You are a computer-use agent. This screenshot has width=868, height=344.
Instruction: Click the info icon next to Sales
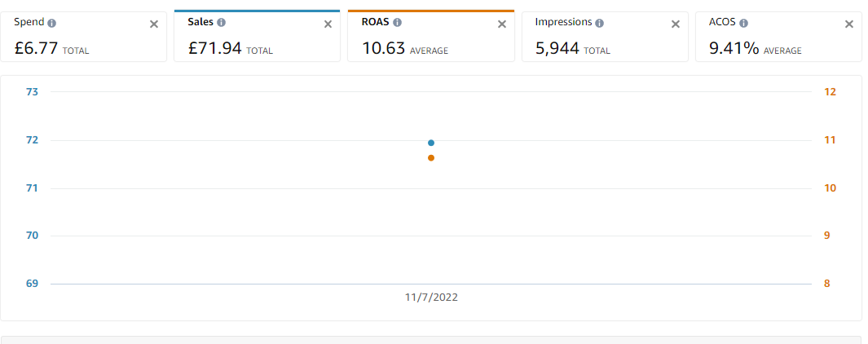point(221,23)
